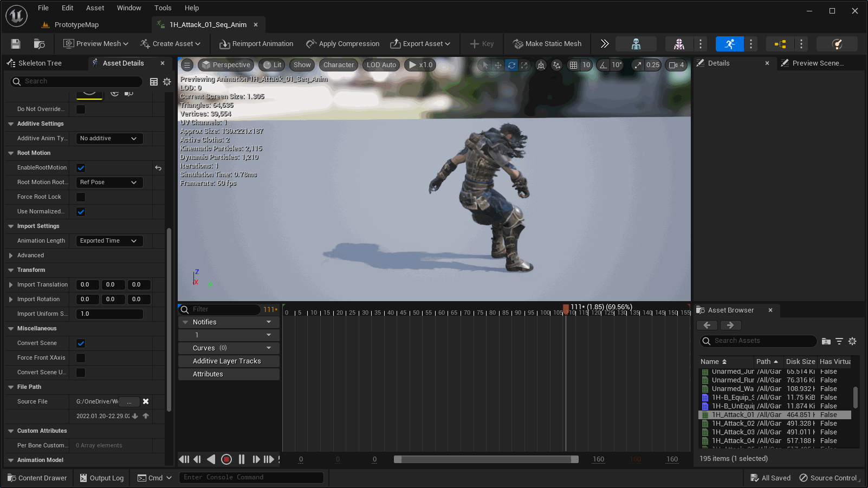Open the Curves track dropdown
Viewport: 868px width, 488px height.
[x=269, y=348]
